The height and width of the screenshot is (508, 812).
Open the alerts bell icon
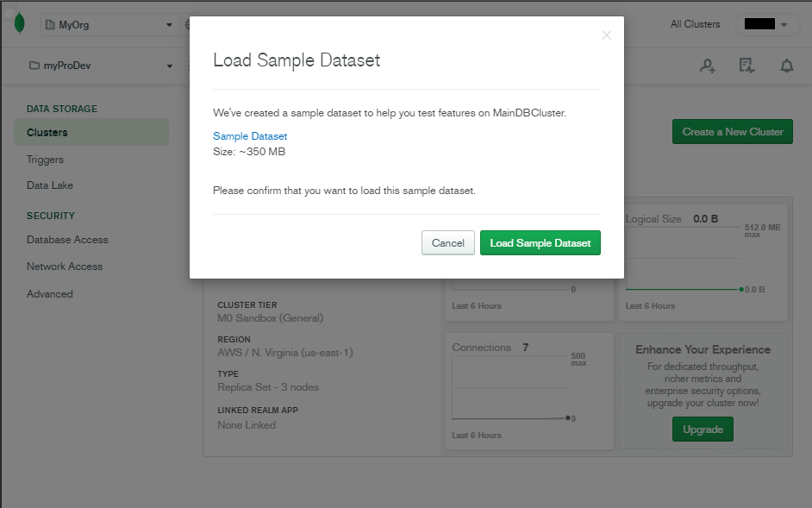[x=787, y=66]
